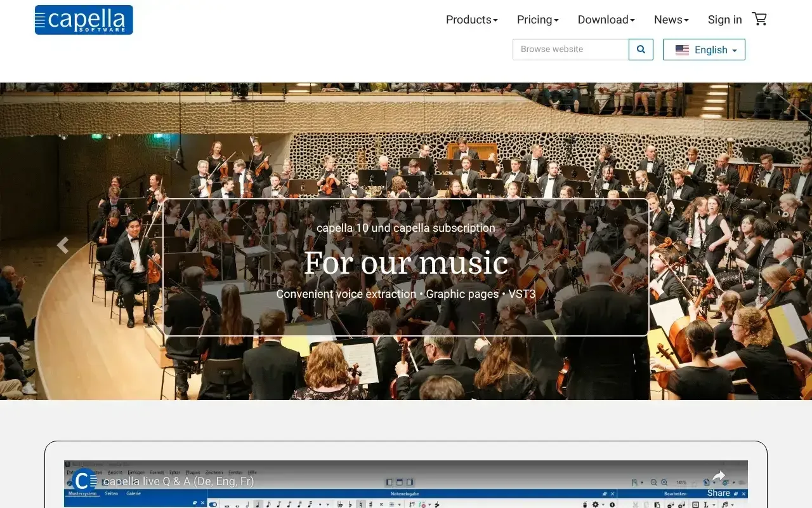
Task: Click the "Convenient voice extraction" tagline
Action: (406, 294)
